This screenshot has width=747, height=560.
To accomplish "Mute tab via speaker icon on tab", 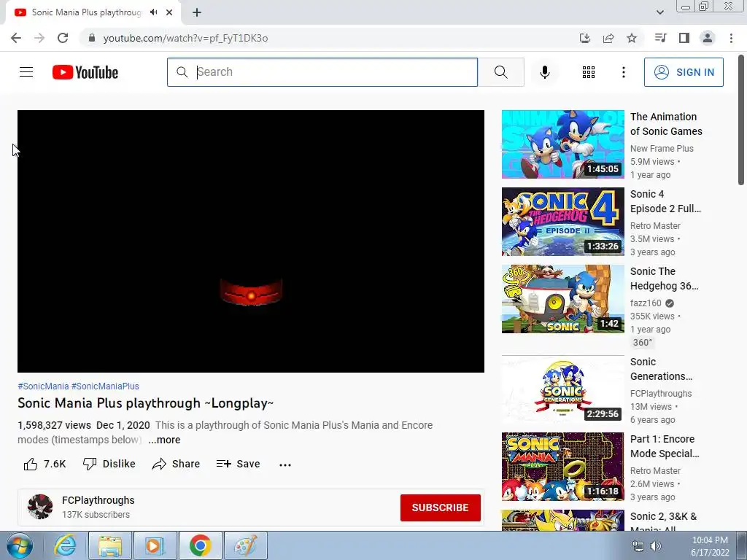I will click(x=153, y=12).
